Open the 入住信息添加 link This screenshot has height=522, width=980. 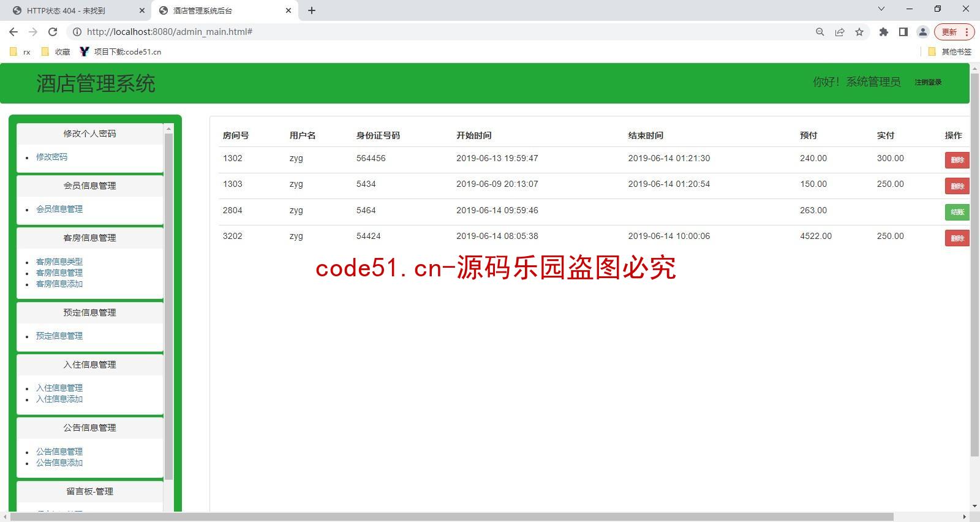tap(59, 399)
